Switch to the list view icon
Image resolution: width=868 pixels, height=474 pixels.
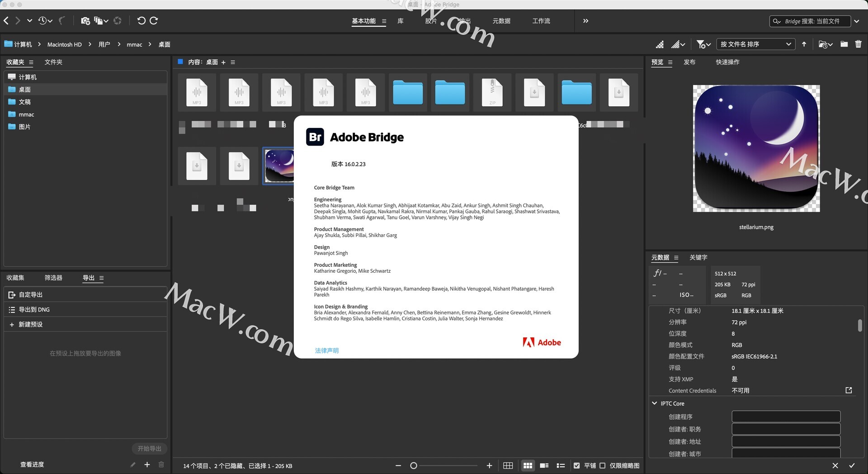coord(561,465)
